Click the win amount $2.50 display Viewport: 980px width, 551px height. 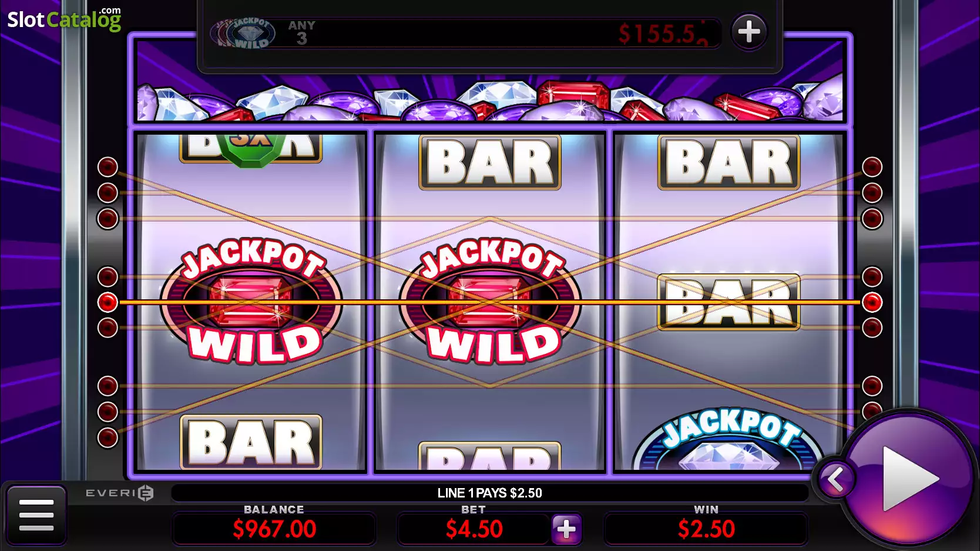[706, 529]
